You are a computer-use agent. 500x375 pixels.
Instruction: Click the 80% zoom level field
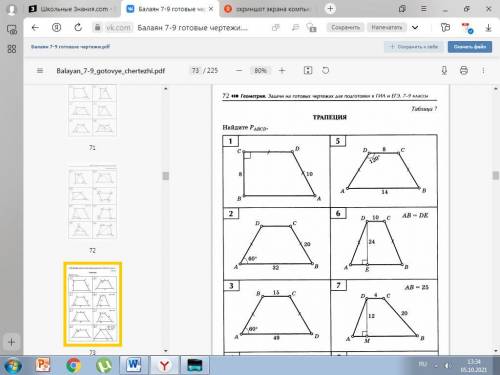click(260, 71)
